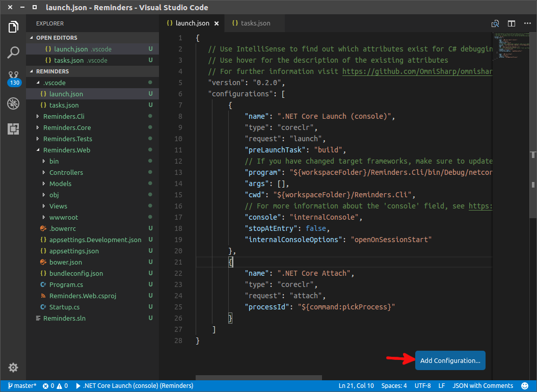Screen dimensions: 537x392
Task: Select tasks.json under .vscode folder
Action: coord(92,105)
